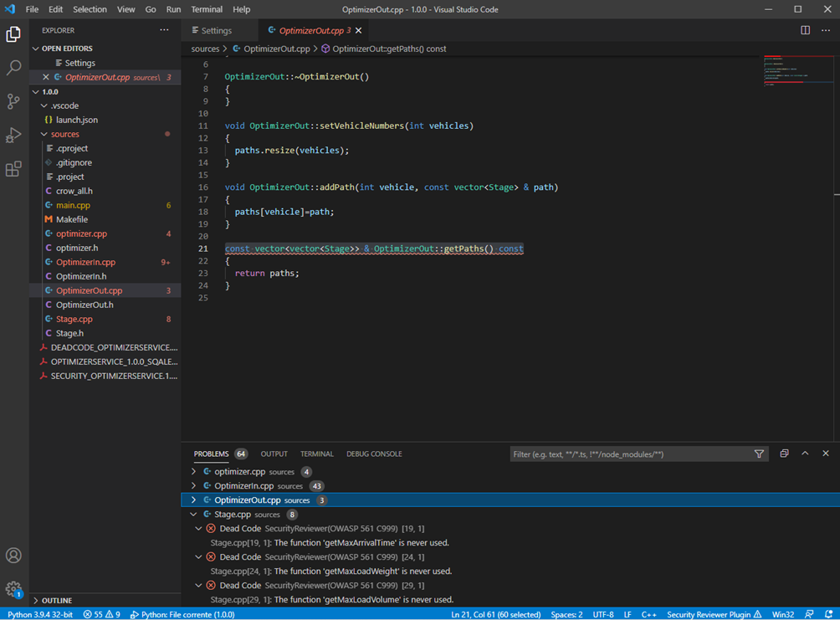
Task: Open the Source Control view
Action: (x=13, y=100)
